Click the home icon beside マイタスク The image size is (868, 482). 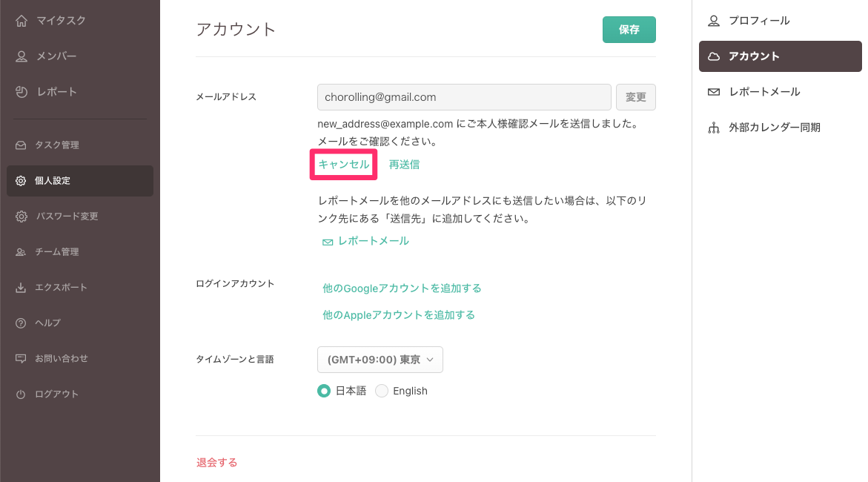(x=21, y=21)
